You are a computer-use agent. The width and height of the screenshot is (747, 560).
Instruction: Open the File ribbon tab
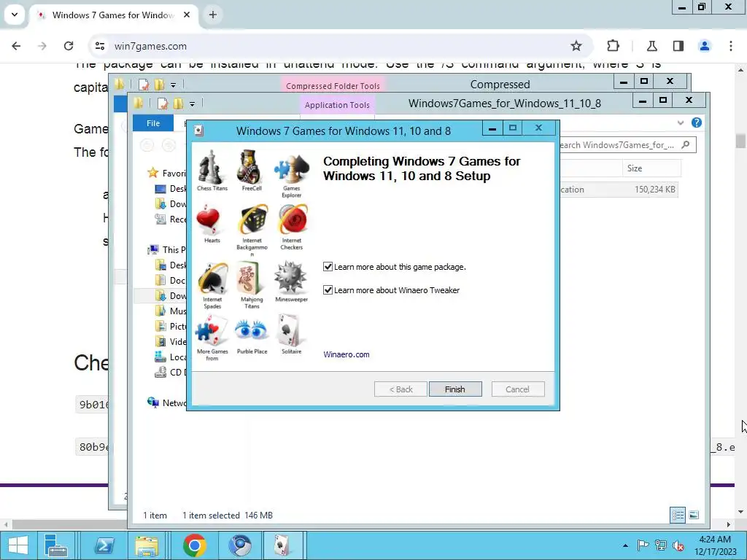[153, 123]
